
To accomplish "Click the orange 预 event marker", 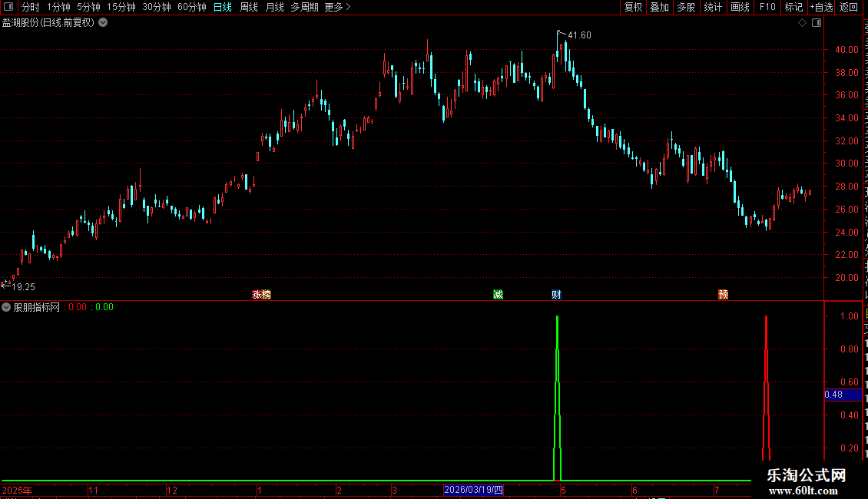I will (x=723, y=294).
